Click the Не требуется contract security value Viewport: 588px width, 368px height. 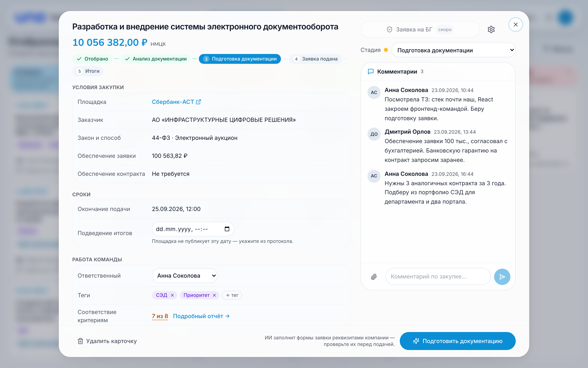pos(170,174)
